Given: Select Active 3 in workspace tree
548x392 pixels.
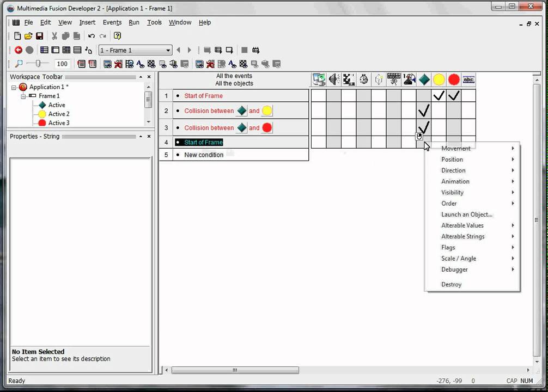Looking at the screenshot, I should [59, 123].
